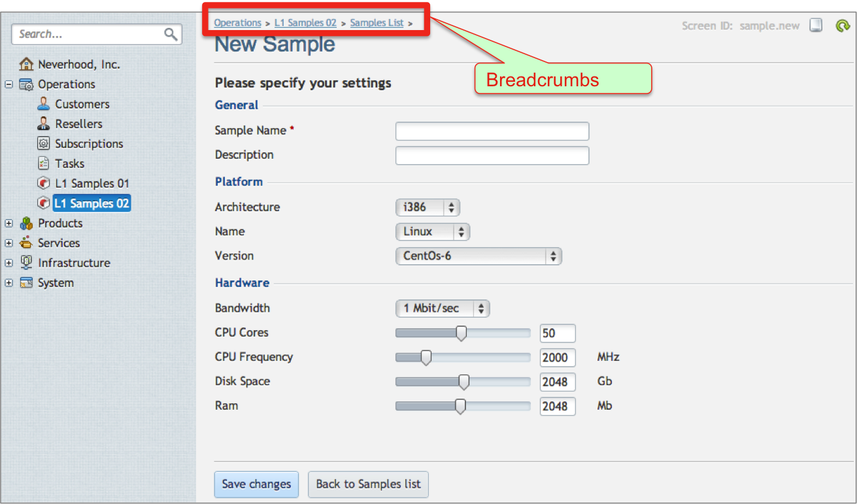Click the Neverhood, Inc. home icon
Screen dimensions: 857x504
[26, 64]
